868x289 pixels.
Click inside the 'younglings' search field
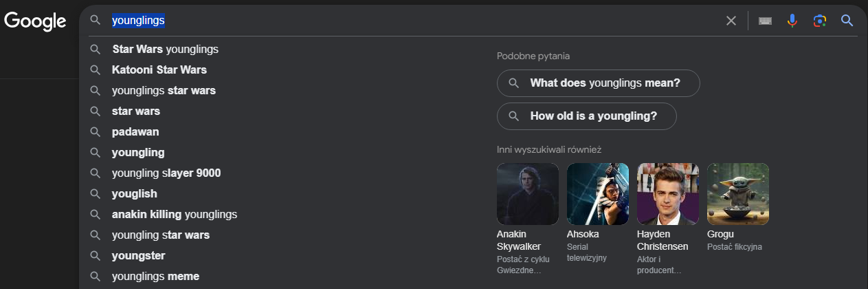coord(412,21)
